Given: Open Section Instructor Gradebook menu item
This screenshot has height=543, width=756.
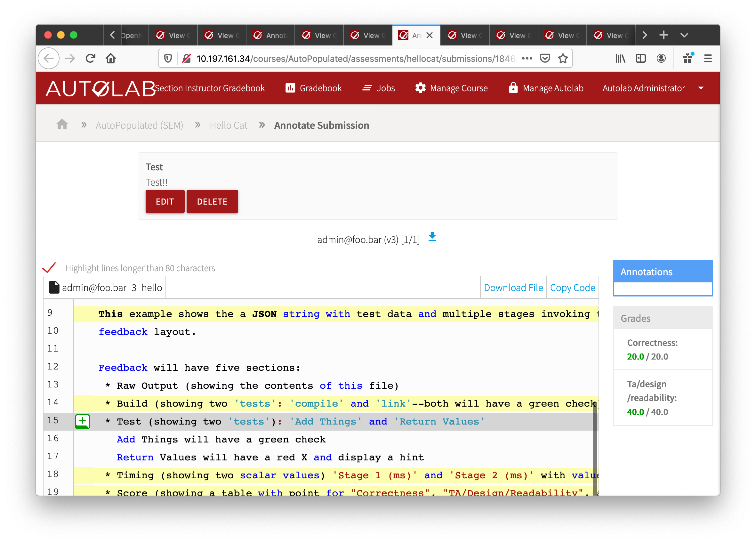Looking at the screenshot, I should (x=210, y=88).
